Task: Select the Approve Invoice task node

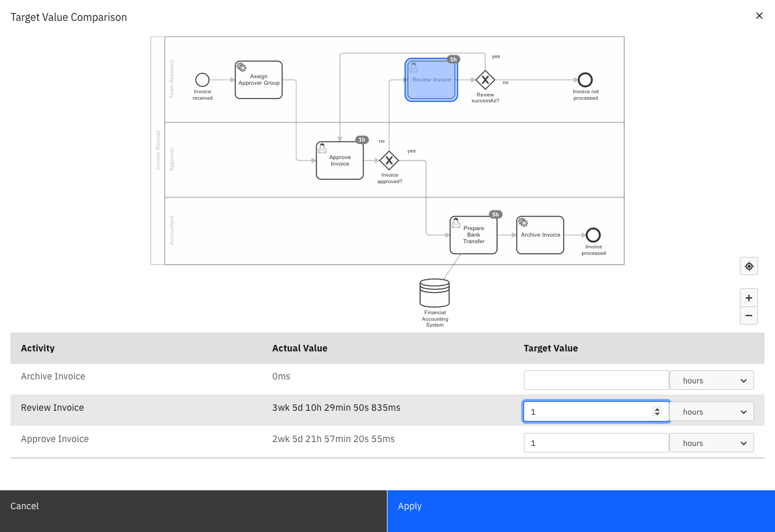Action: tap(340, 160)
